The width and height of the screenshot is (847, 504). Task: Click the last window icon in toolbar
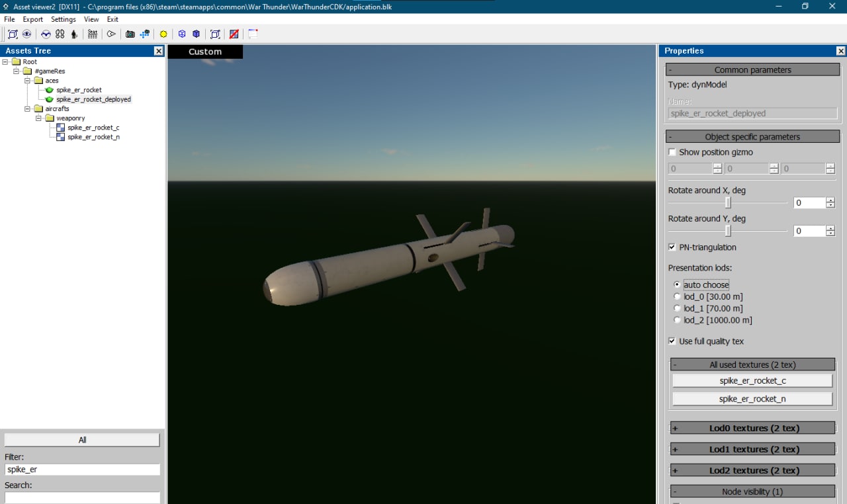pos(253,34)
